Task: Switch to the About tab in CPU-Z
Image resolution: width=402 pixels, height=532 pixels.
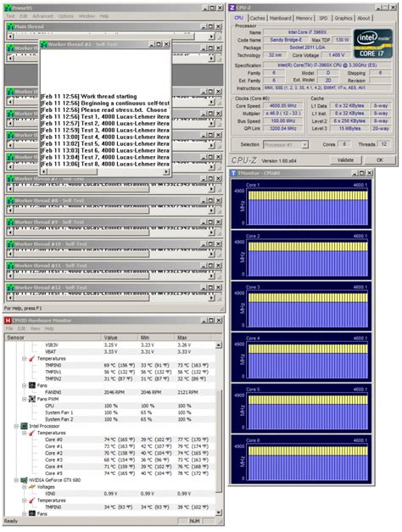Action: [x=364, y=18]
